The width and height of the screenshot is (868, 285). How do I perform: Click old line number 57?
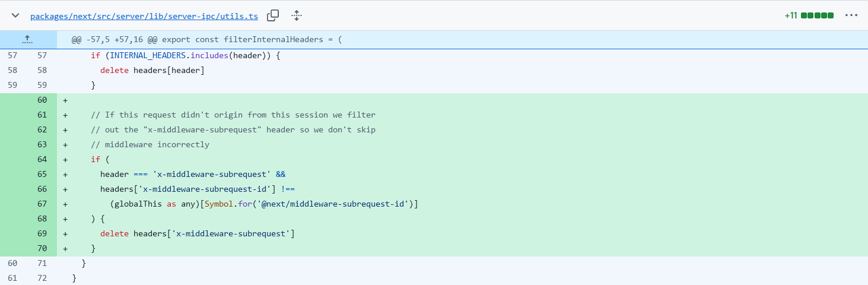tap(13, 55)
